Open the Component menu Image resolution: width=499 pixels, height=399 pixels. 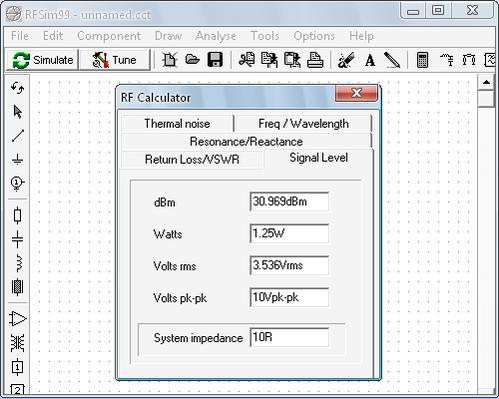coord(109,36)
